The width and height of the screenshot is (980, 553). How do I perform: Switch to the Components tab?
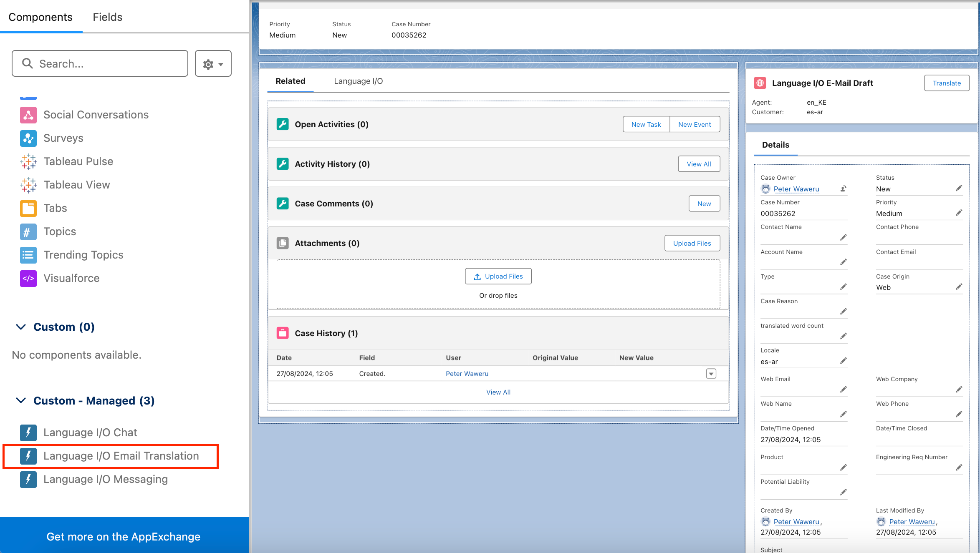[x=40, y=17]
